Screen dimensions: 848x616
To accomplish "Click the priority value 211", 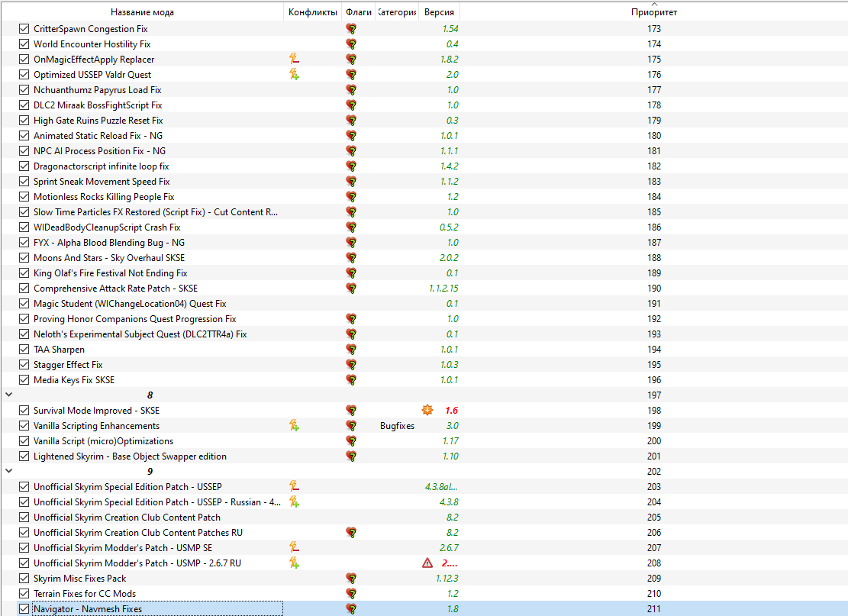I will [654, 609].
